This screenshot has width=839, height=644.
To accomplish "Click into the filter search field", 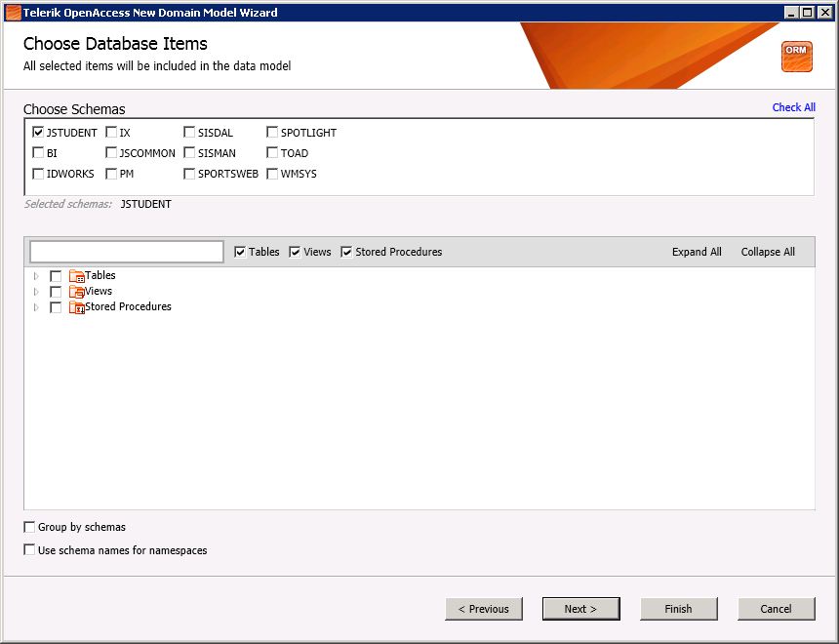I will click(127, 252).
